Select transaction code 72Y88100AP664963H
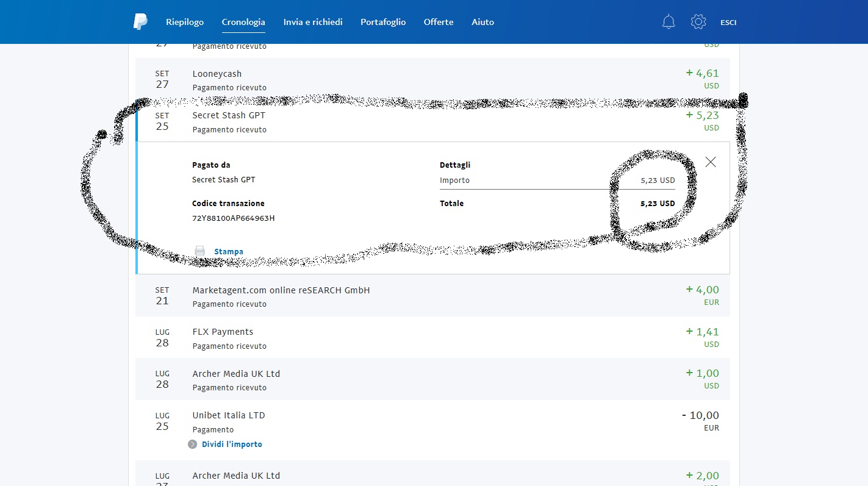 (233, 218)
